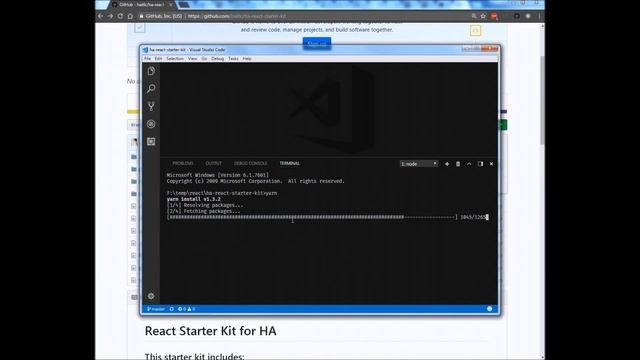Reload the GitHub page in Chrome
This screenshot has height=360, width=640.
tap(120, 16)
